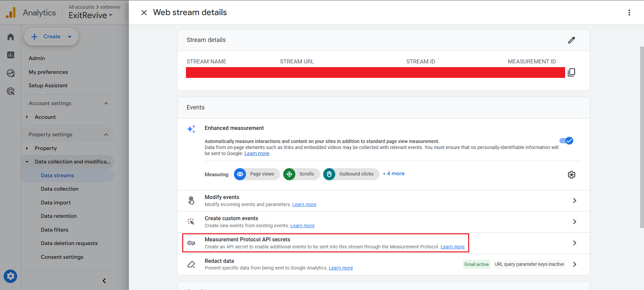Open the ExitRevive property selector dropdown

pos(91,15)
